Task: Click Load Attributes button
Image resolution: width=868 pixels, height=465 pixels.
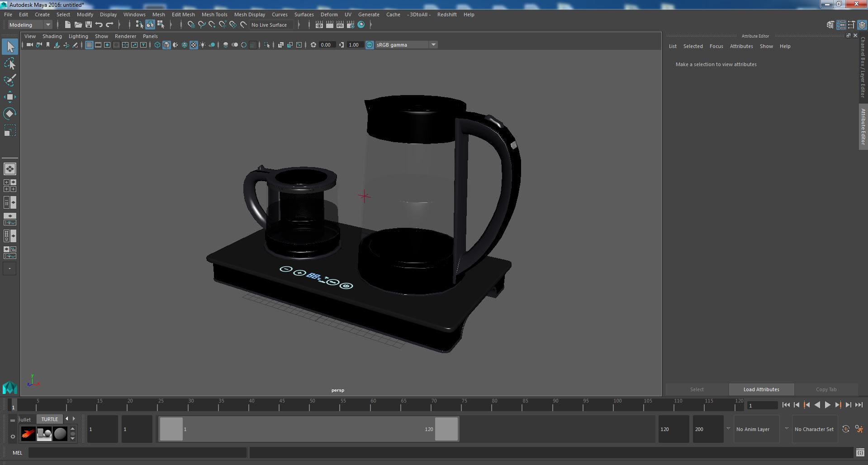Action: 761,389
